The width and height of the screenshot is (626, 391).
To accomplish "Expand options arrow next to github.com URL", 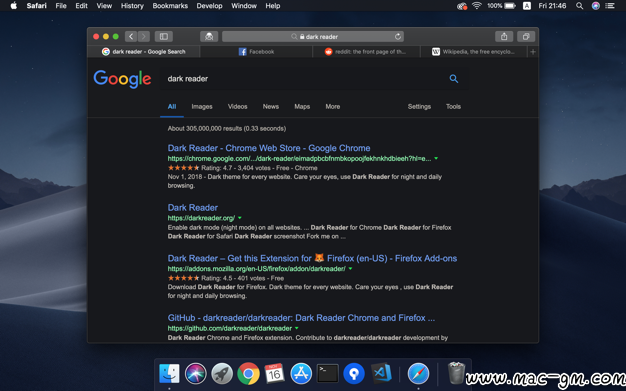I will coord(297,328).
